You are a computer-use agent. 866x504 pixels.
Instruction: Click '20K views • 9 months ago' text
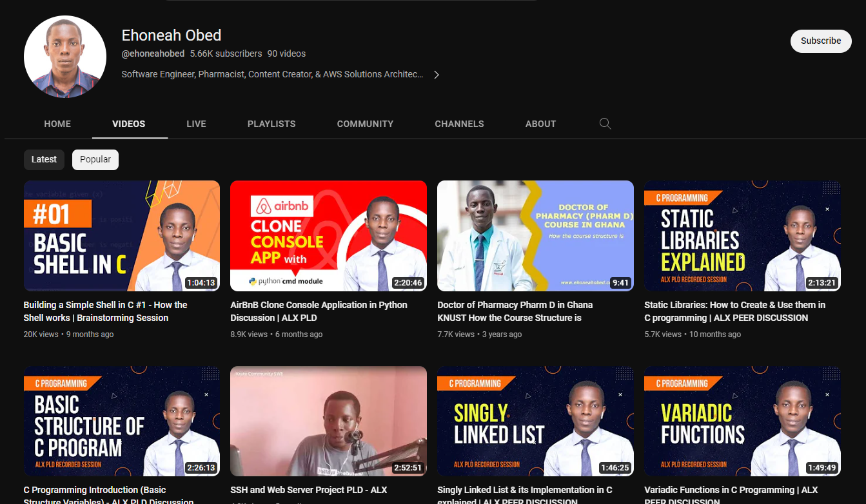pos(68,334)
